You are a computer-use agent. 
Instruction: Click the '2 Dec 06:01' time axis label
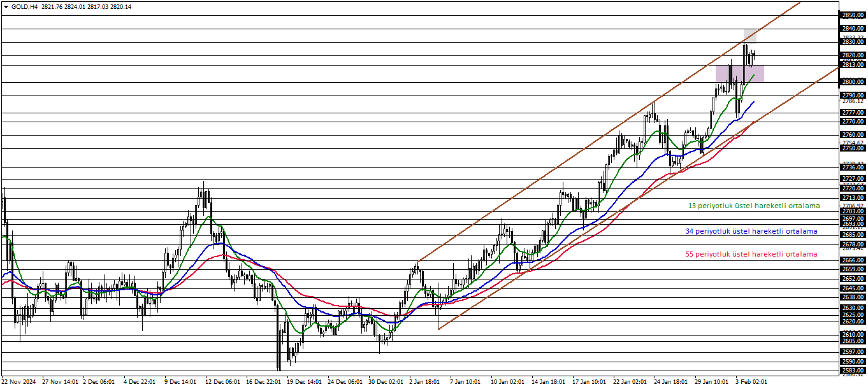point(99,382)
